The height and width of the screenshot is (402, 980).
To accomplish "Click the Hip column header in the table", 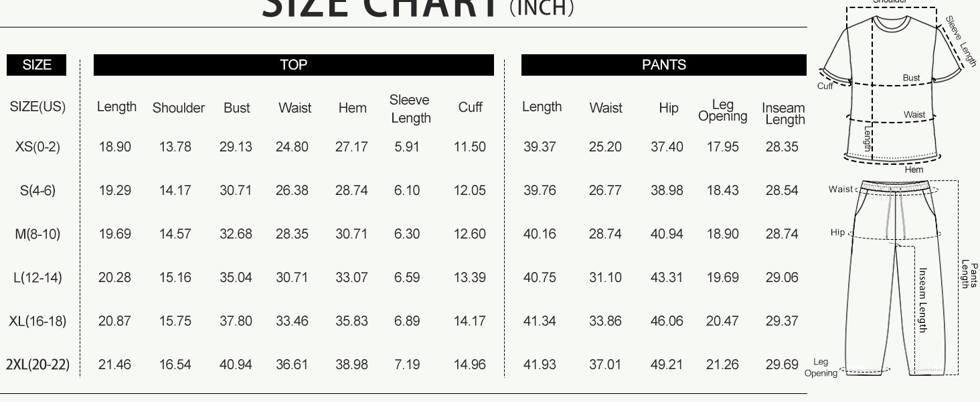I will pos(668,108).
